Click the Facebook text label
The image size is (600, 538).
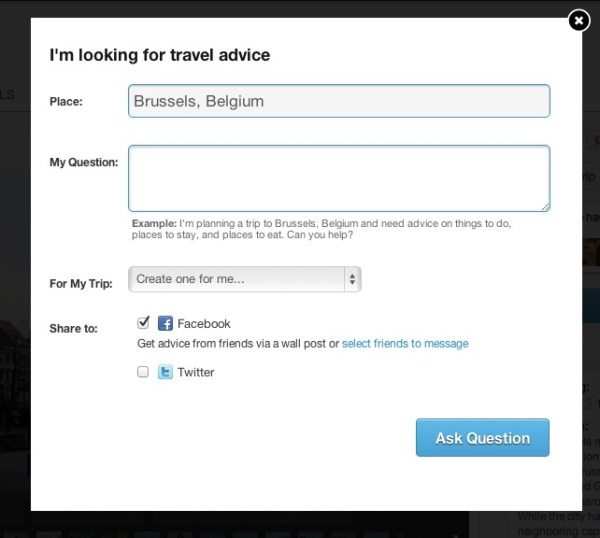(204, 324)
